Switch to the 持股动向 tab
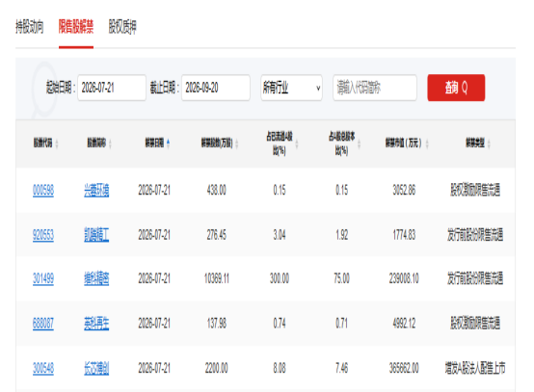Viewport: 534px width, 392px height. tap(30, 27)
